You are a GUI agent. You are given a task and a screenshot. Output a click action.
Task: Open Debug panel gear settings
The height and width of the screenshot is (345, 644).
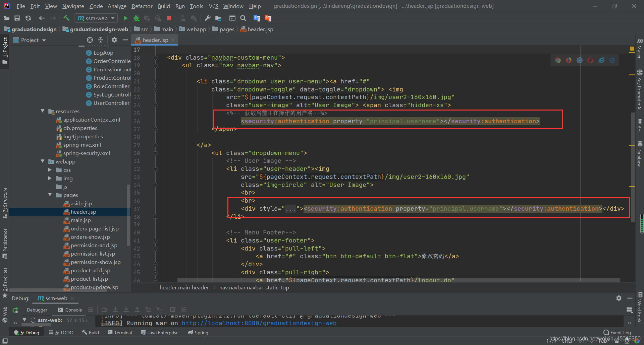pyautogui.click(x=619, y=298)
